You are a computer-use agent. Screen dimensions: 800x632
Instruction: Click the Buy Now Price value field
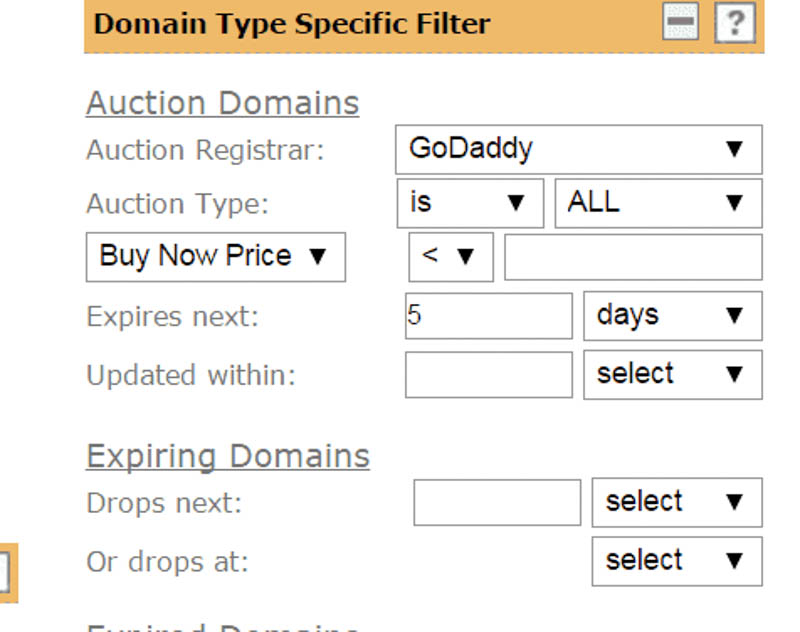[632, 257]
